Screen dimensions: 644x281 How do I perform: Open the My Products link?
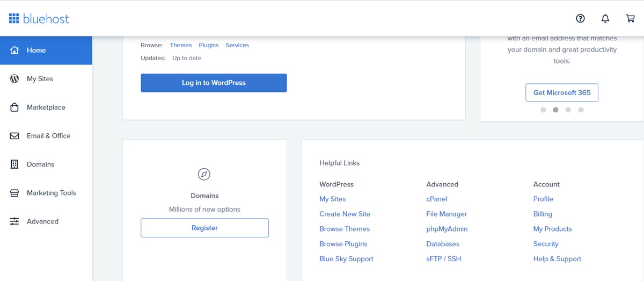click(553, 229)
